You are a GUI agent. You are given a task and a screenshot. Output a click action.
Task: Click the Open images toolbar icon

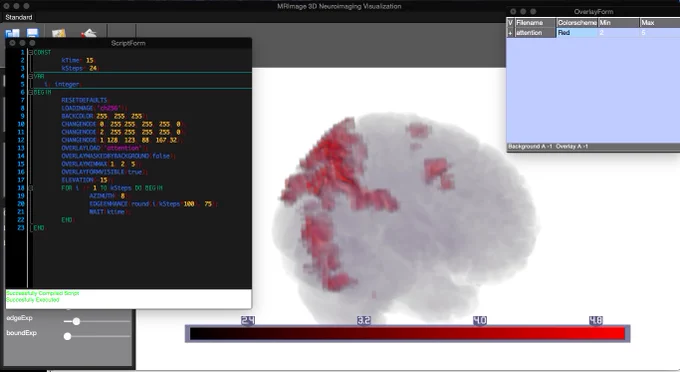pyautogui.click(x=13, y=33)
